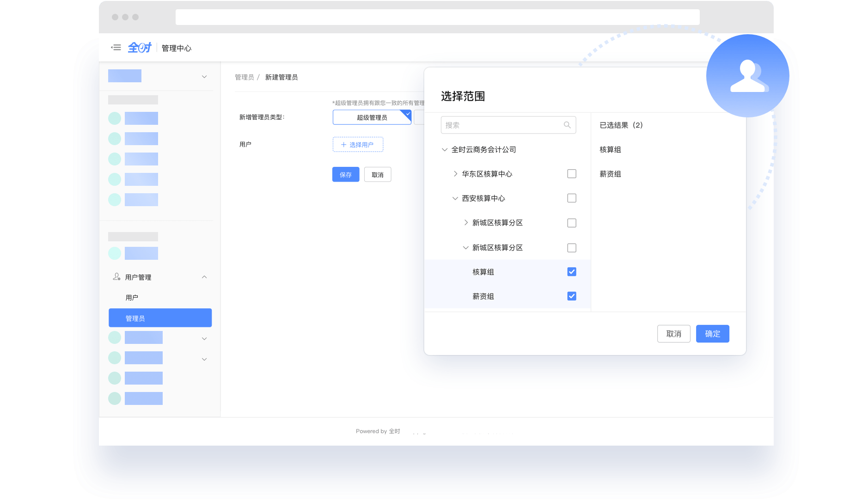Click the 用户管理 user icon in the sidebar

click(x=116, y=277)
